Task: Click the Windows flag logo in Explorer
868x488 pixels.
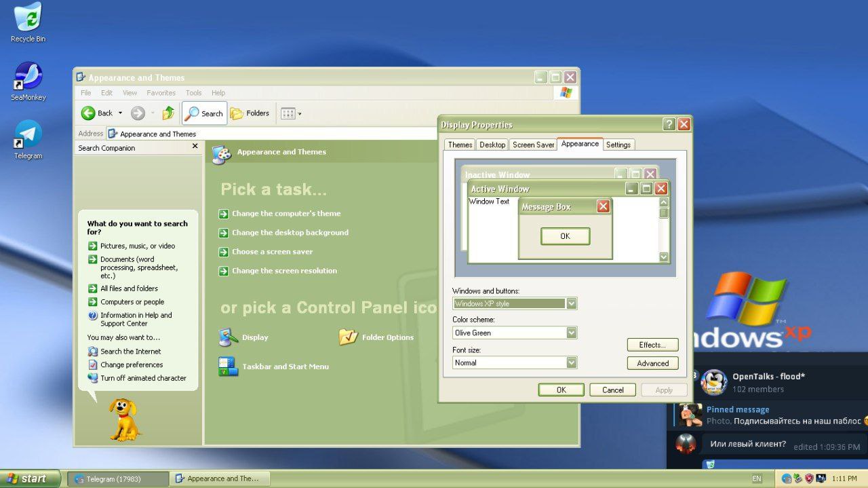Action: [566, 92]
